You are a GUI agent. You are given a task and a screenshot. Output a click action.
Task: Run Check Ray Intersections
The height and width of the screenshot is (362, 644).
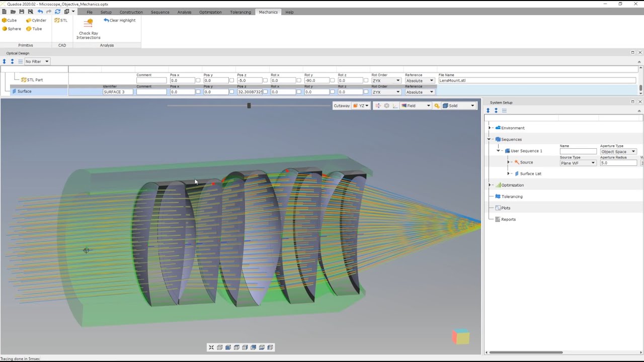point(88,29)
